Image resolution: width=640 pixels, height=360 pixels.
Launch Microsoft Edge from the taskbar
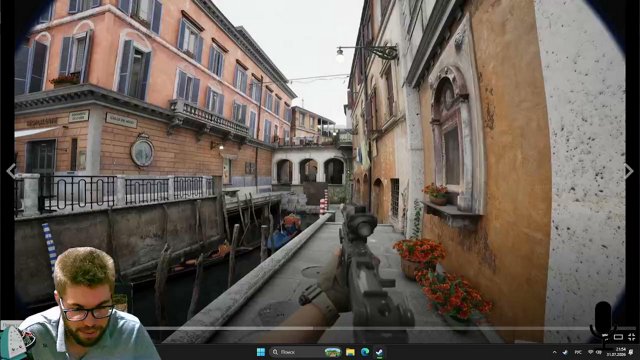365,352
